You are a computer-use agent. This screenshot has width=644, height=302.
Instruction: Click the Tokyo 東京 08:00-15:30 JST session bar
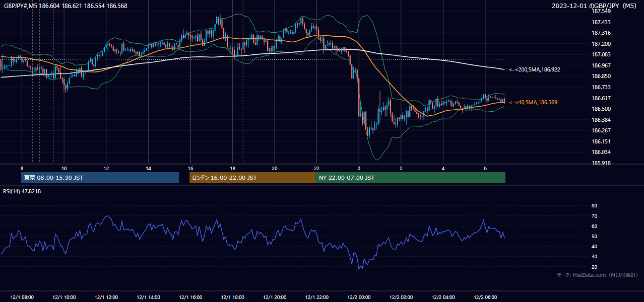(100, 178)
